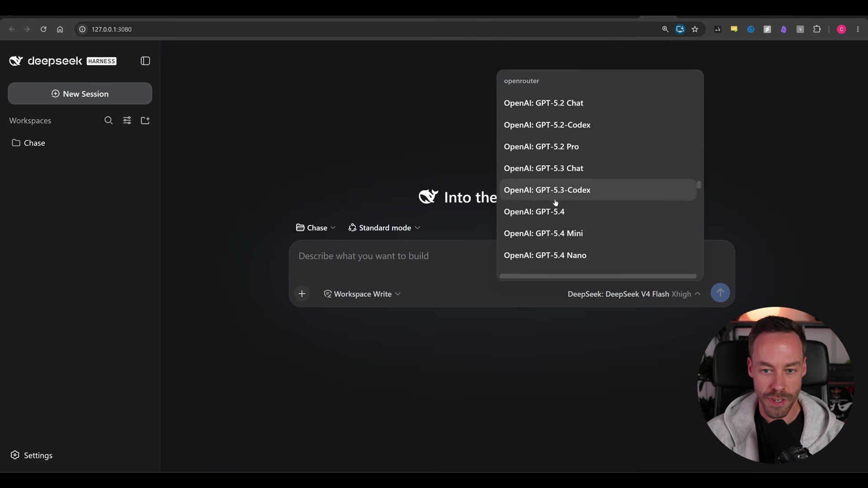The width and height of the screenshot is (868, 488).
Task: Click the browser address bar URL
Action: click(112, 29)
